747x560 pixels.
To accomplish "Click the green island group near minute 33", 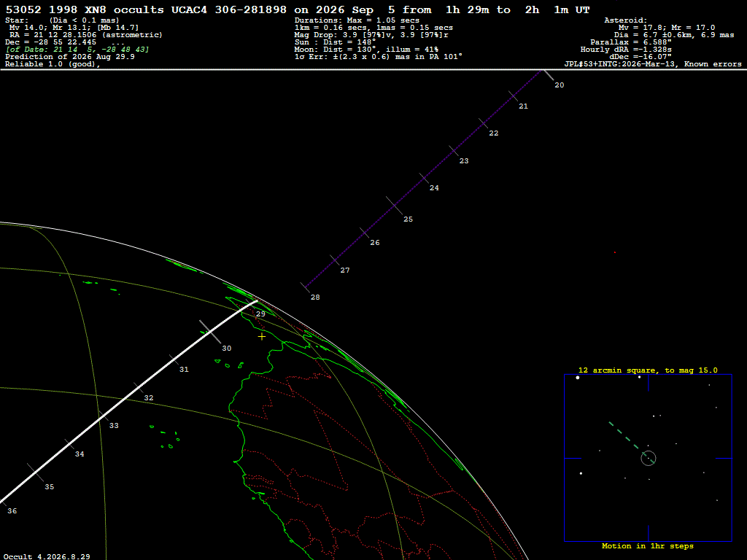I will point(166,437).
